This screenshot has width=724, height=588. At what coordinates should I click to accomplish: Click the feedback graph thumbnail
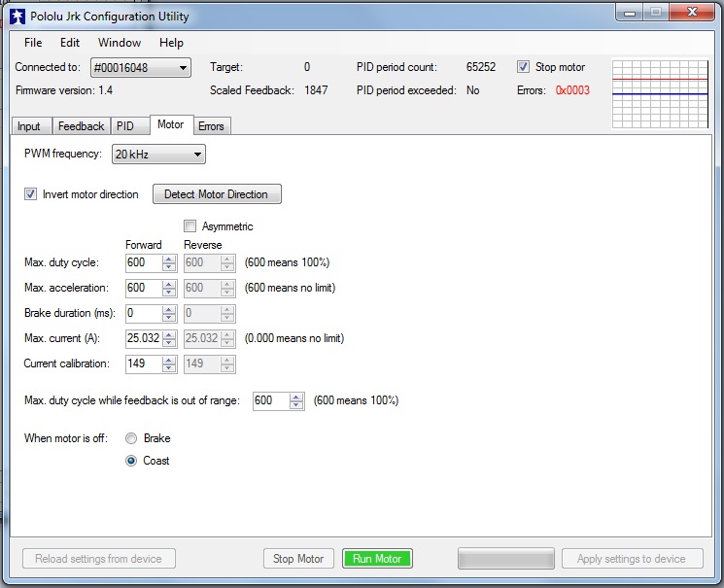(x=660, y=93)
